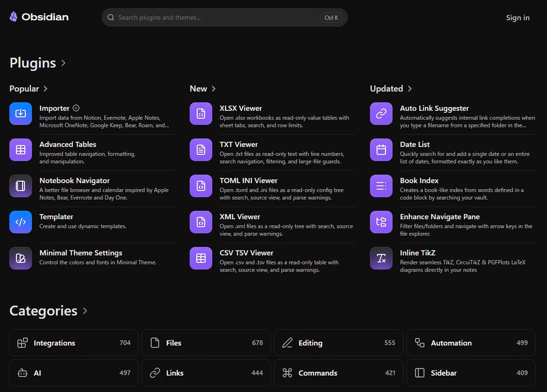
Task: Select the Links category label
Action: (x=175, y=373)
